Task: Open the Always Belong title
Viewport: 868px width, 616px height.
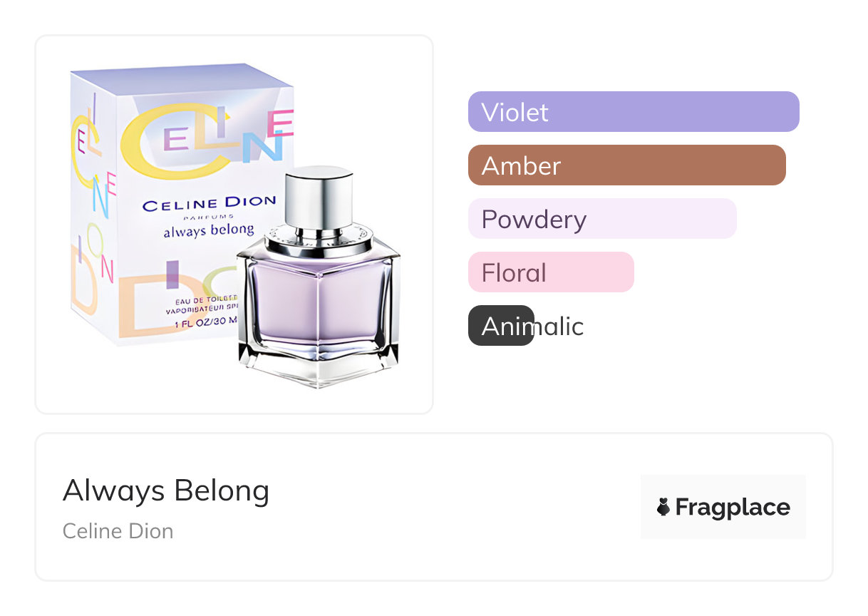Action: pos(166,491)
